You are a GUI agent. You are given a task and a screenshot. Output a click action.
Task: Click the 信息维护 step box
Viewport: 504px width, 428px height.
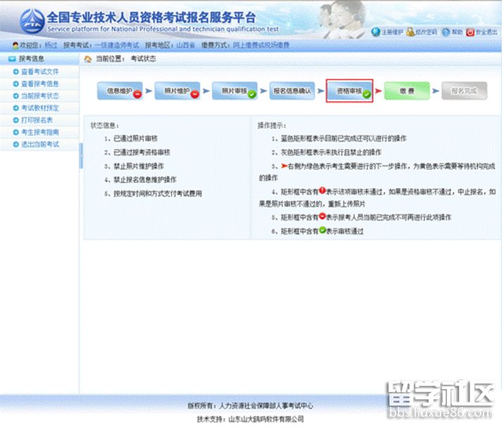point(120,91)
